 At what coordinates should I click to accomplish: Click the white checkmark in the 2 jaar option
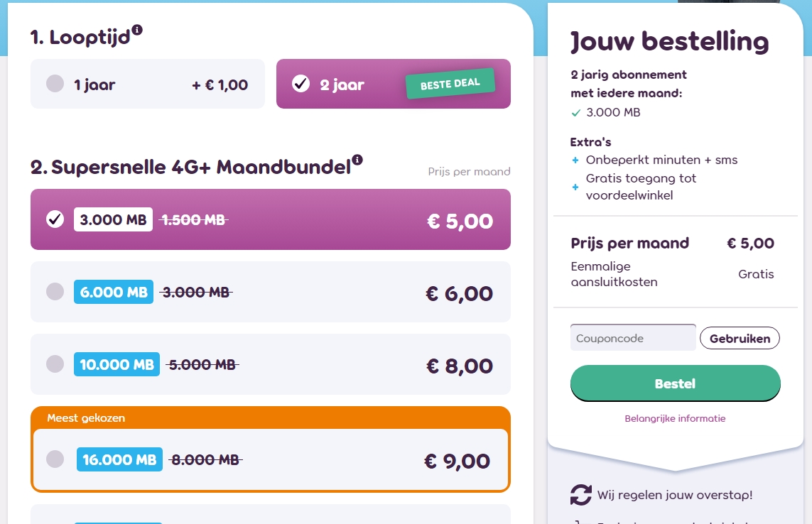301,83
